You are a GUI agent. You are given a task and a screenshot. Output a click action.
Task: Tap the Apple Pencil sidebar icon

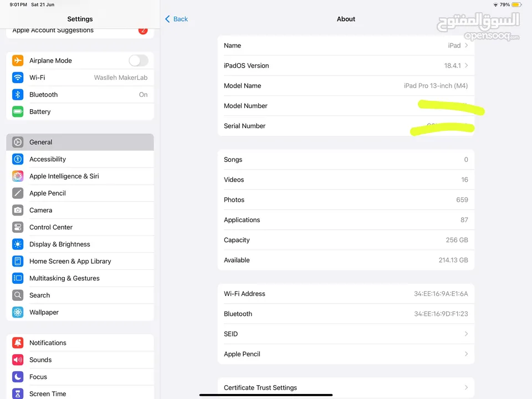[18, 193]
